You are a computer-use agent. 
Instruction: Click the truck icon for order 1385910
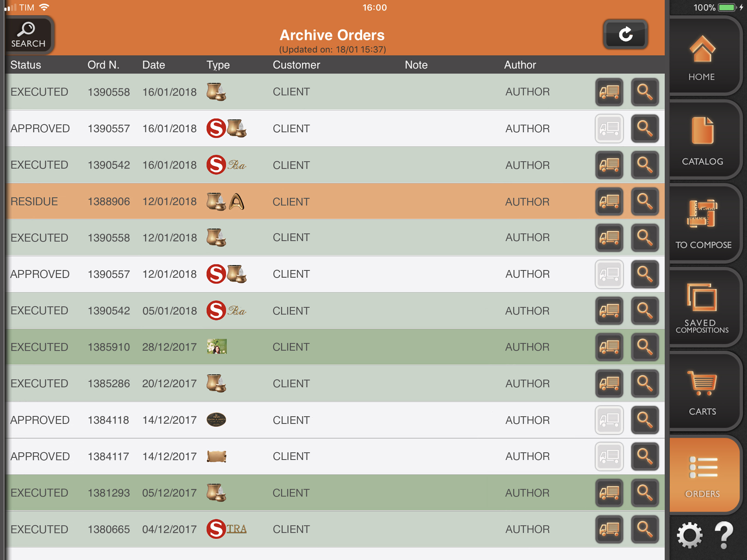pos(609,347)
